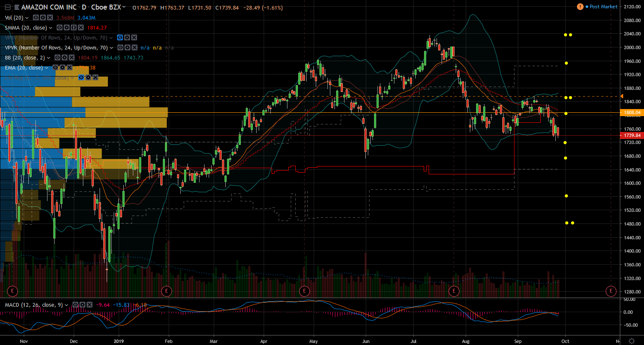Expand the Lin Reg legend dropdown arrow
644x345 pixels.
click(72, 78)
